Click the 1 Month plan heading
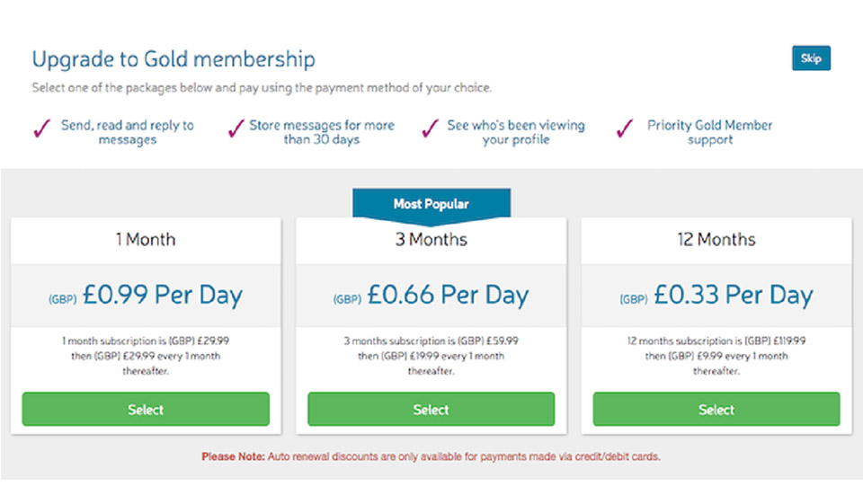863x504 pixels. [x=146, y=240]
